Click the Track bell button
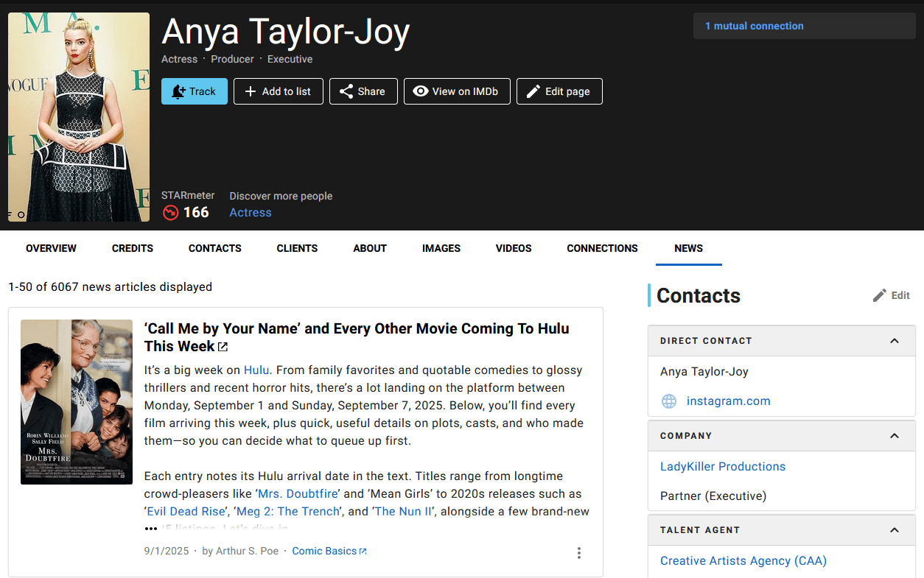Screen dimensions: 924x578 point(194,91)
